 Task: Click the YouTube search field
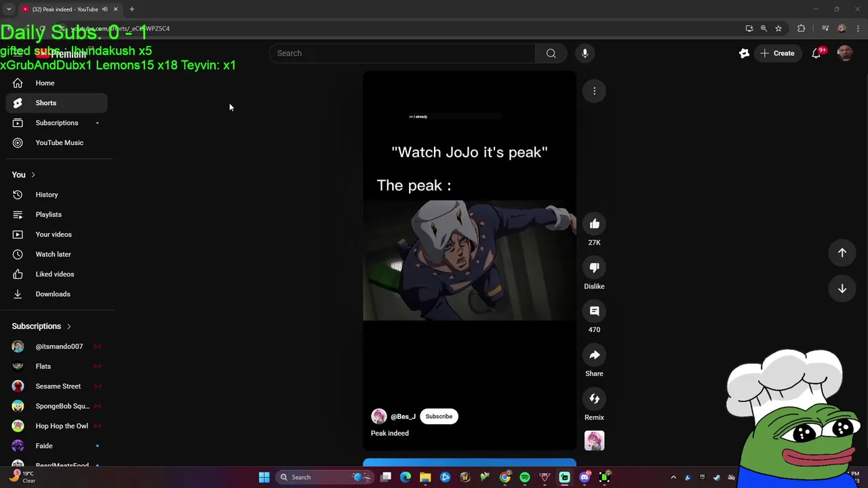tap(402, 53)
